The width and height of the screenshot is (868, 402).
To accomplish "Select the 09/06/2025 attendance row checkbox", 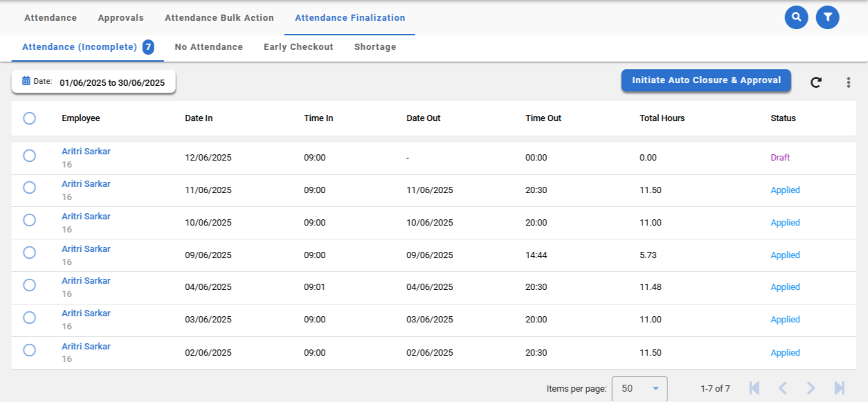I will tap(29, 253).
